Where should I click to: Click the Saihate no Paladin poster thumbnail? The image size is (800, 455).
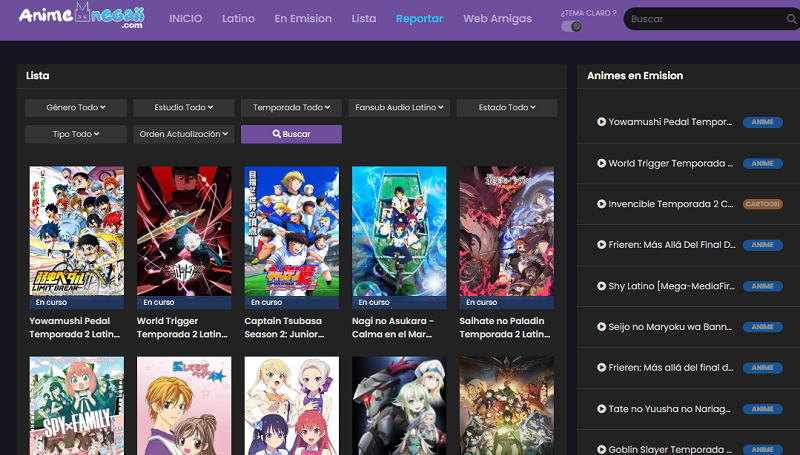(507, 231)
